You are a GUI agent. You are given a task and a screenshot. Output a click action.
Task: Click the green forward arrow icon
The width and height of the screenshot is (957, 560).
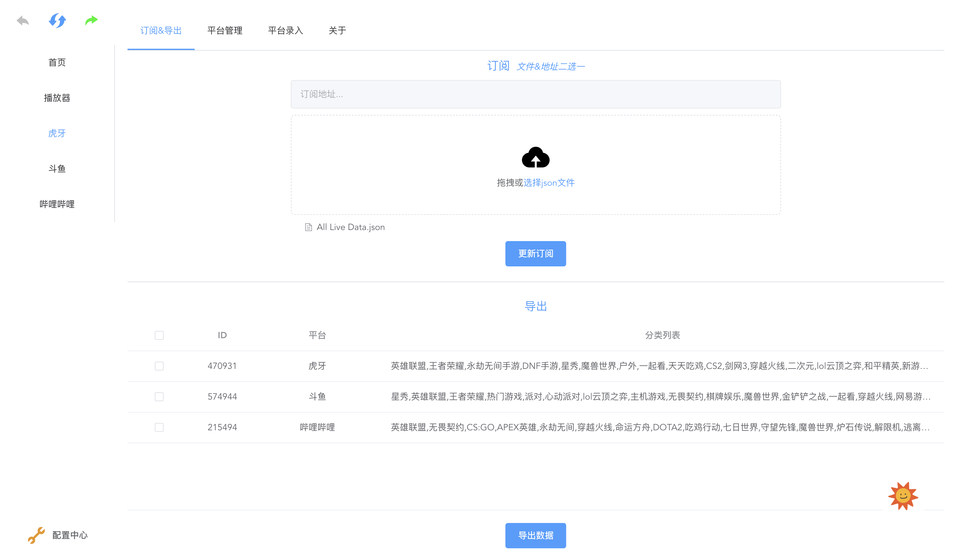tap(91, 20)
